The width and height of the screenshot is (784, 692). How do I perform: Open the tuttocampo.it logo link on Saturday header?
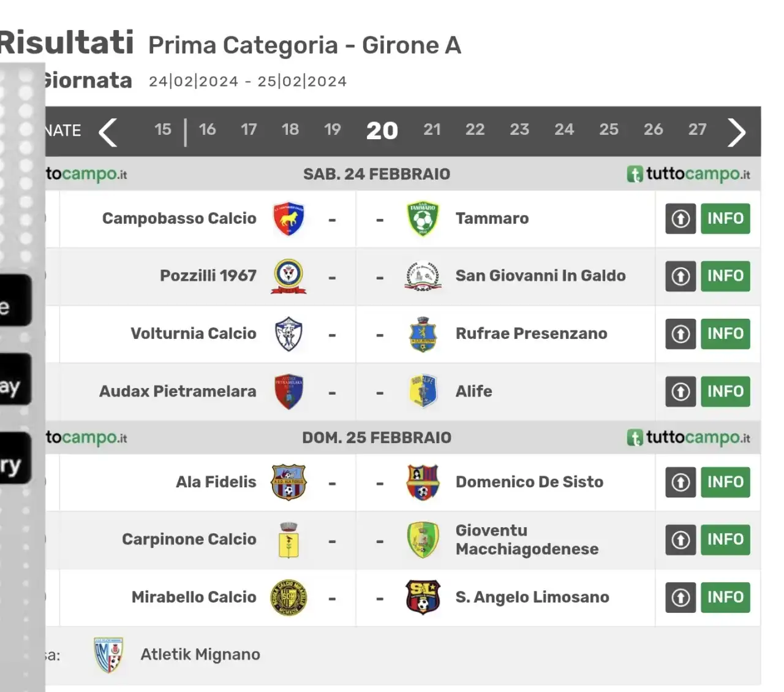click(688, 174)
